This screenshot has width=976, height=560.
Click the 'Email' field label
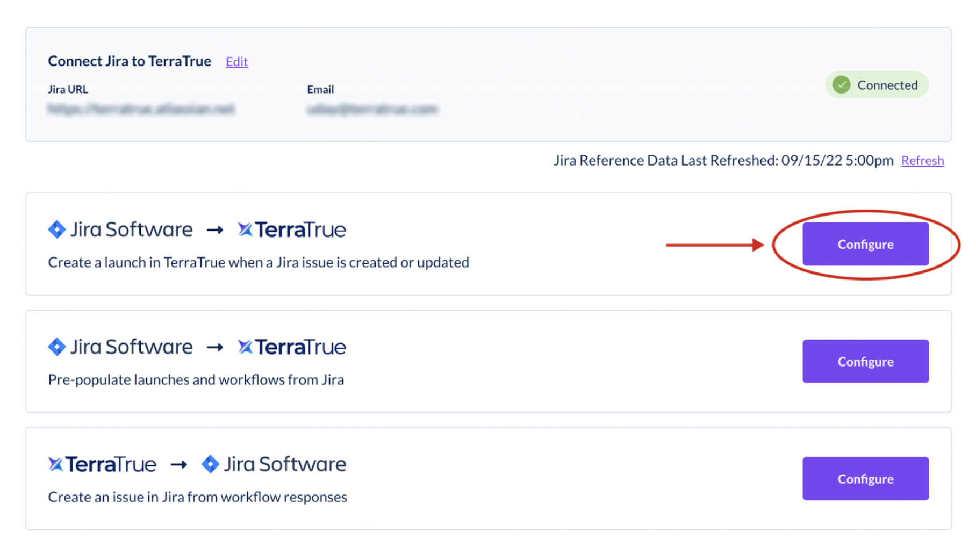[320, 89]
